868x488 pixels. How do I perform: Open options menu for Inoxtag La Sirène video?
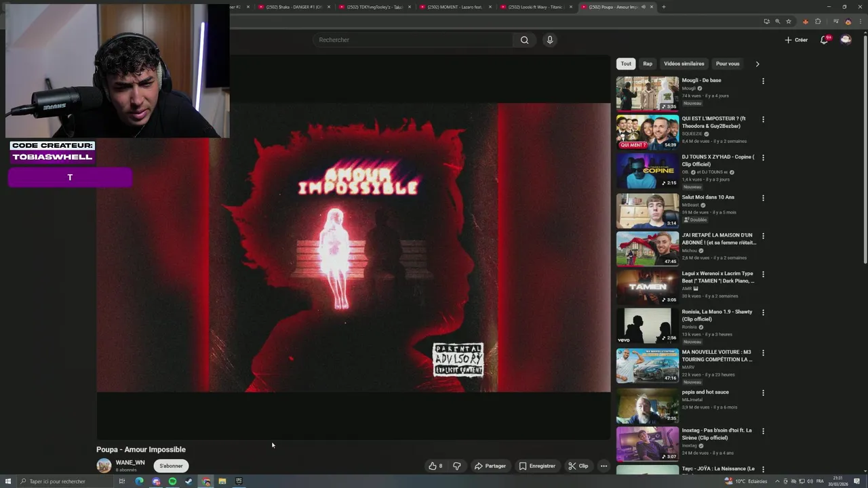tap(763, 431)
